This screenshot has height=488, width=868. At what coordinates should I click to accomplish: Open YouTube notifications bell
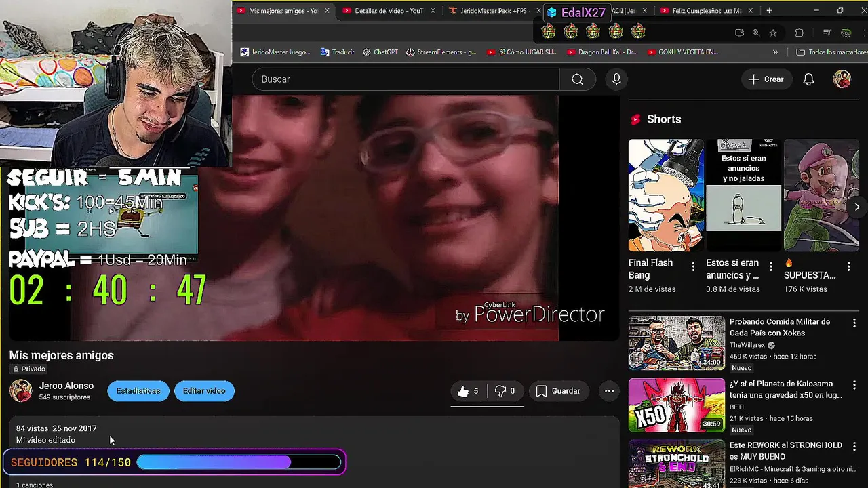click(808, 79)
